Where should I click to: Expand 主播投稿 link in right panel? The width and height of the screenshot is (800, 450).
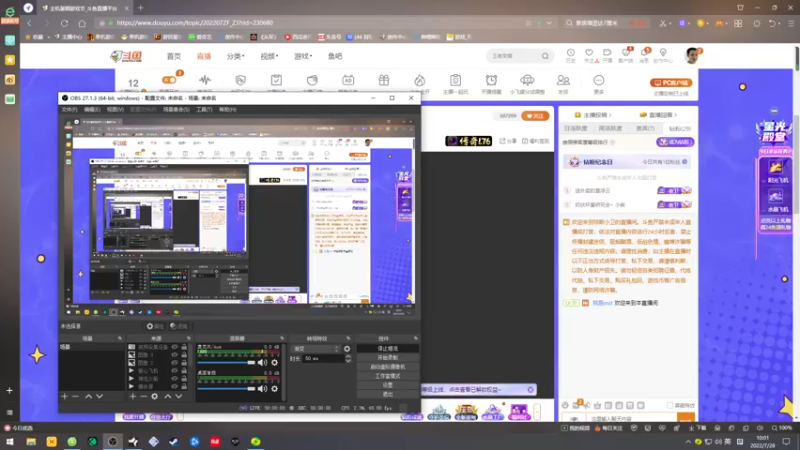[x=593, y=115]
